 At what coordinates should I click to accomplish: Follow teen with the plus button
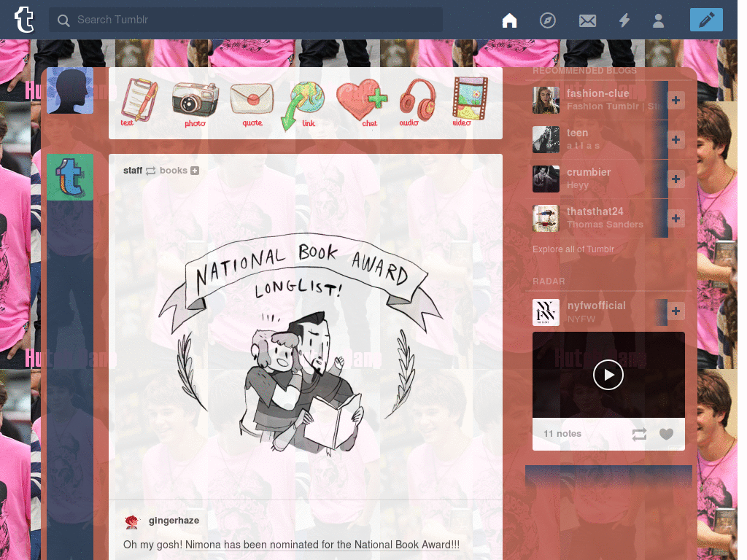coord(676,139)
